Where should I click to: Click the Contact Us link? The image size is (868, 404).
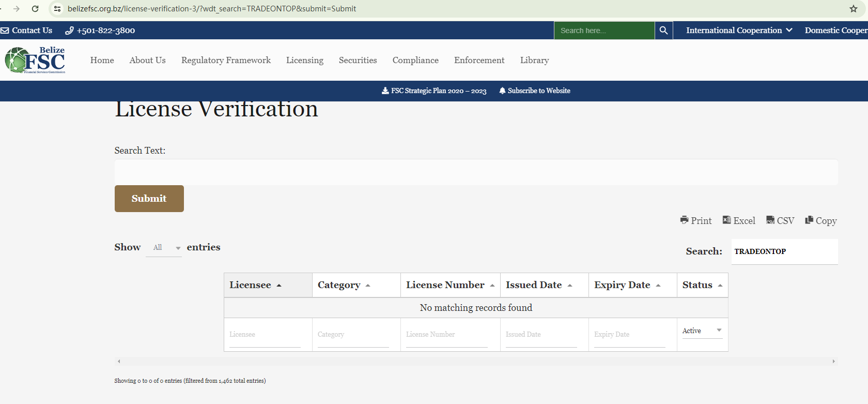[32, 31]
